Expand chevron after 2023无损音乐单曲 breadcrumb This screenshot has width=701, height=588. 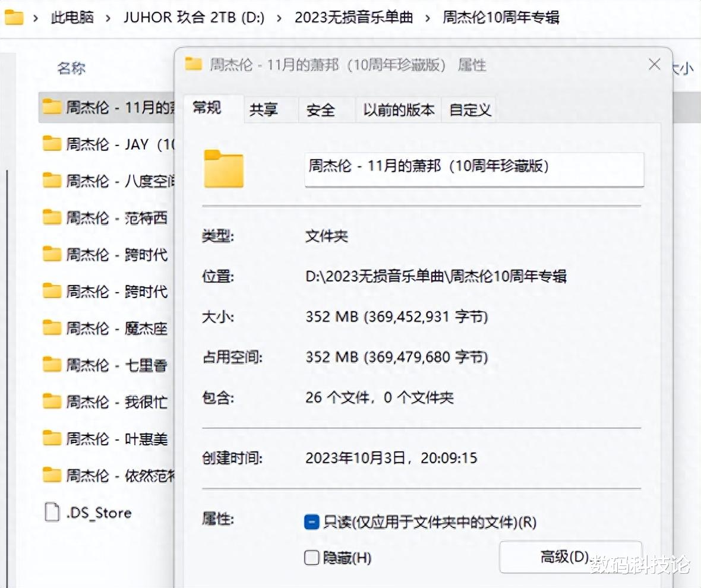pos(427,18)
